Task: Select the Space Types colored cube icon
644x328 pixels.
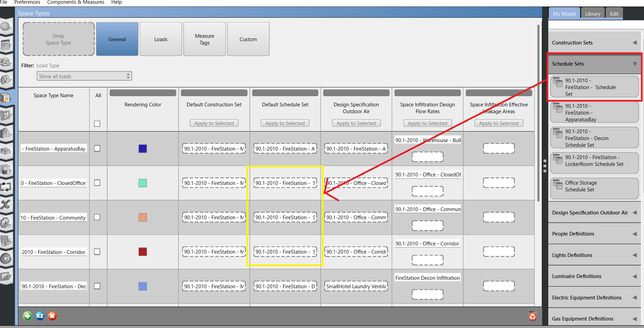Action: point(6,98)
